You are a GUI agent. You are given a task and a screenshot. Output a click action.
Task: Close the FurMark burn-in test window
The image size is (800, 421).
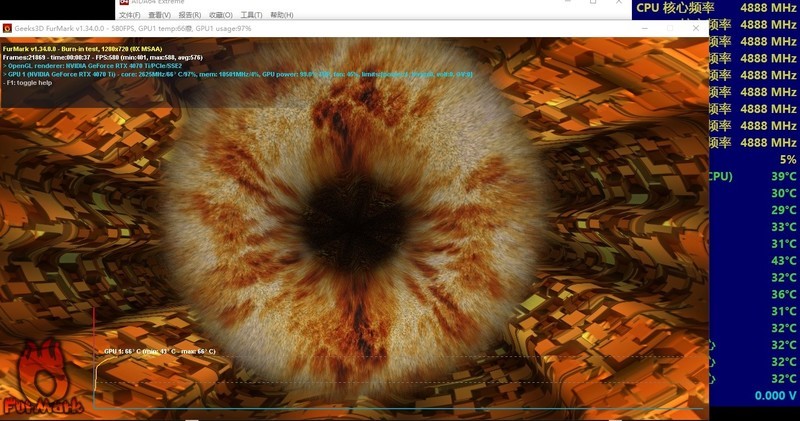point(696,29)
